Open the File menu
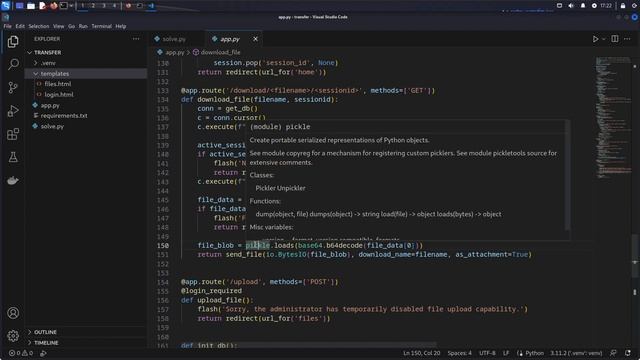The width and height of the screenshot is (640, 360). pyautogui.click(x=7, y=26)
